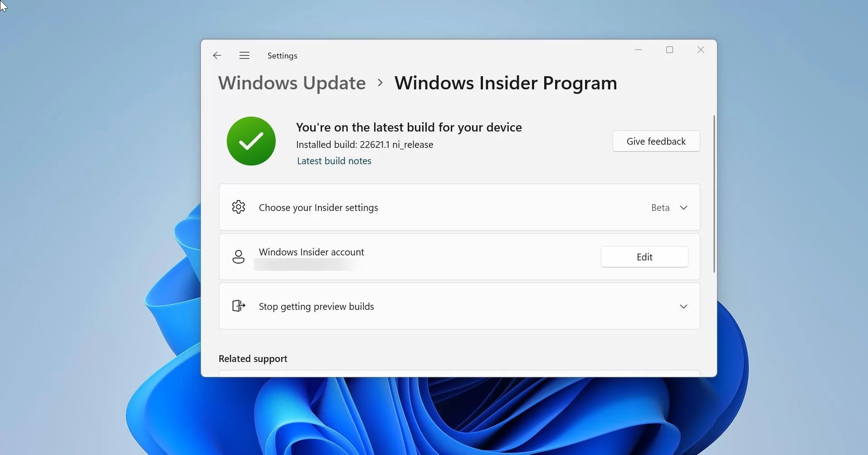868x455 pixels.
Task: Click the Related support heading
Action: (253, 358)
